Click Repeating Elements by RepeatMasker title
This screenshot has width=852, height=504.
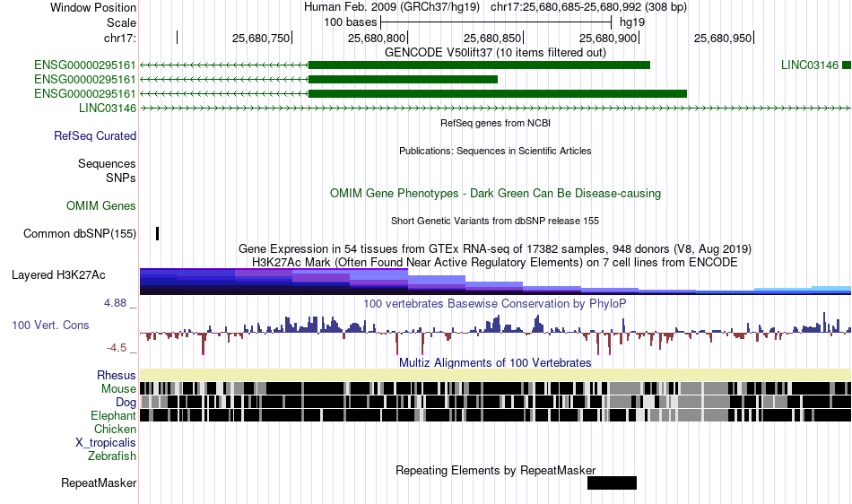(495, 470)
